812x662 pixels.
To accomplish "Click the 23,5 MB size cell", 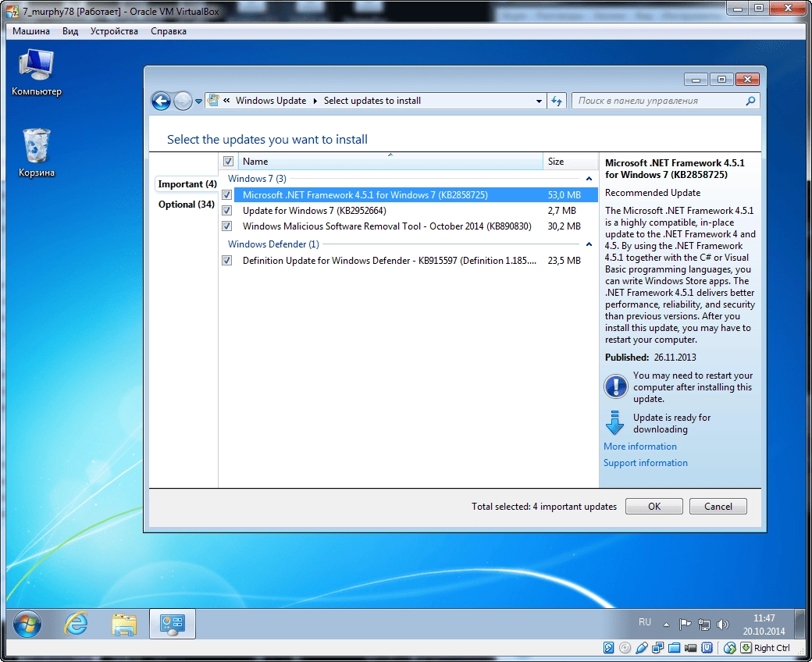I will 564,260.
